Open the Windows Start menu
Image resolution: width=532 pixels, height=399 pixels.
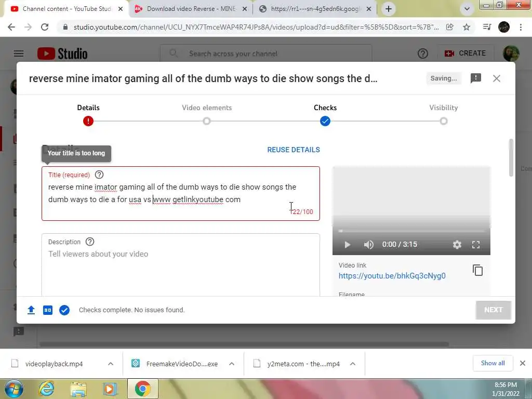pos(14,389)
